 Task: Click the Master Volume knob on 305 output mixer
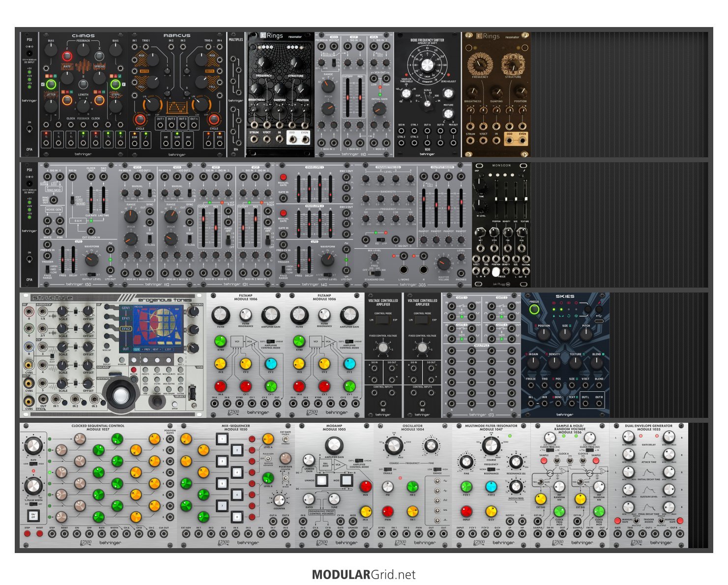(443, 263)
